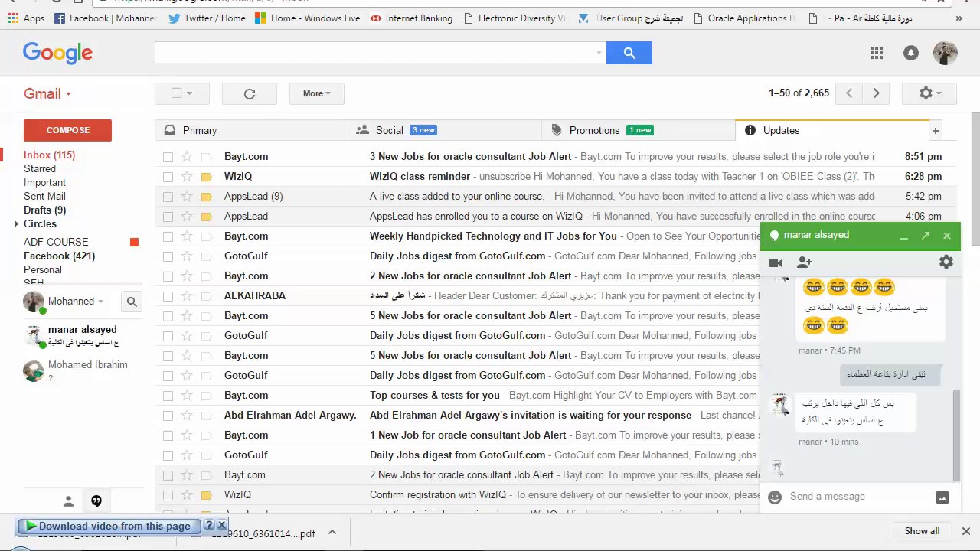
Task: Open the Gmail product dropdown
Action: pyautogui.click(x=47, y=93)
